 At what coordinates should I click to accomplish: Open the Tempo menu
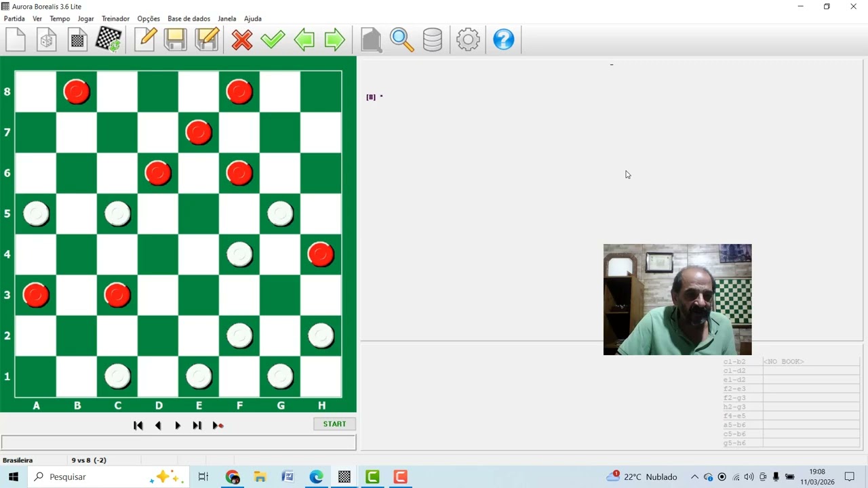pyautogui.click(x=60, y=18)
